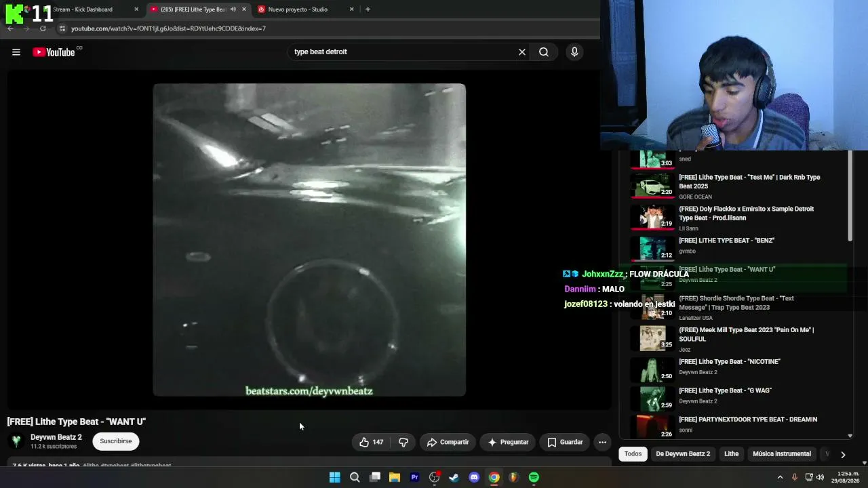
Task: Show more filter chips with right arrow
Action: coord(843,455)
